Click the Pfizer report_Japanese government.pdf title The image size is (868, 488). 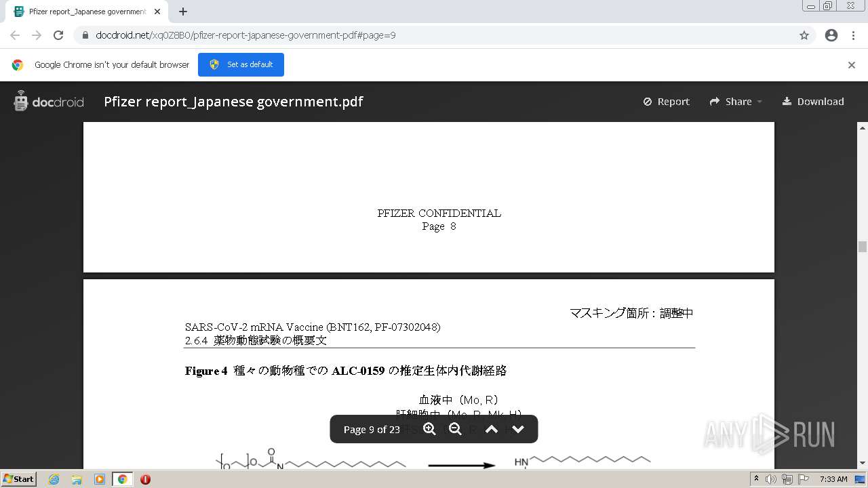tap(233, 102)
